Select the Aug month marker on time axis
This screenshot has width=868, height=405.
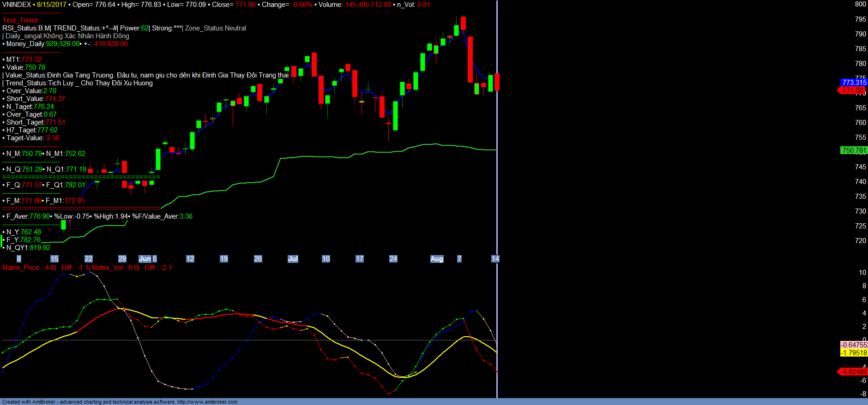click(437, 259)
